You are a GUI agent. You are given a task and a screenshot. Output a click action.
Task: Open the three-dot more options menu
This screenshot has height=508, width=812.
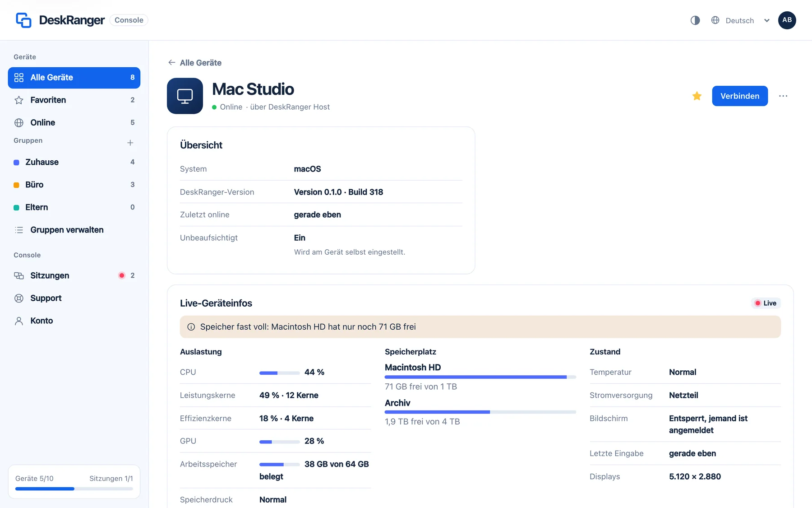click(783, 96)
